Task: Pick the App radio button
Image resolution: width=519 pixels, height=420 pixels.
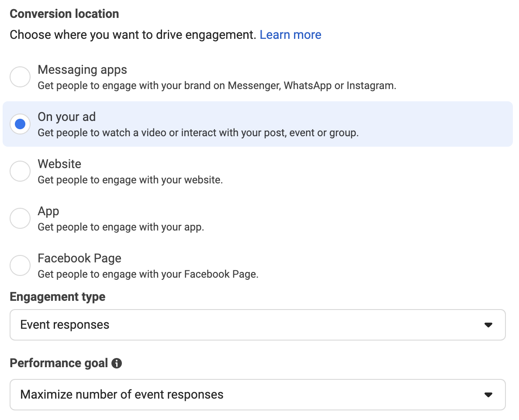Action: click(20, 218)
